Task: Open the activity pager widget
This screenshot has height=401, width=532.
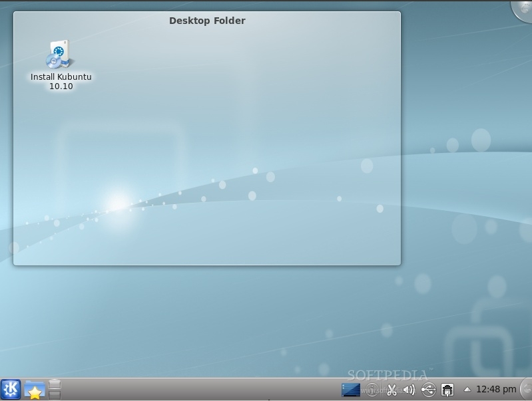Action: (55, 389)
